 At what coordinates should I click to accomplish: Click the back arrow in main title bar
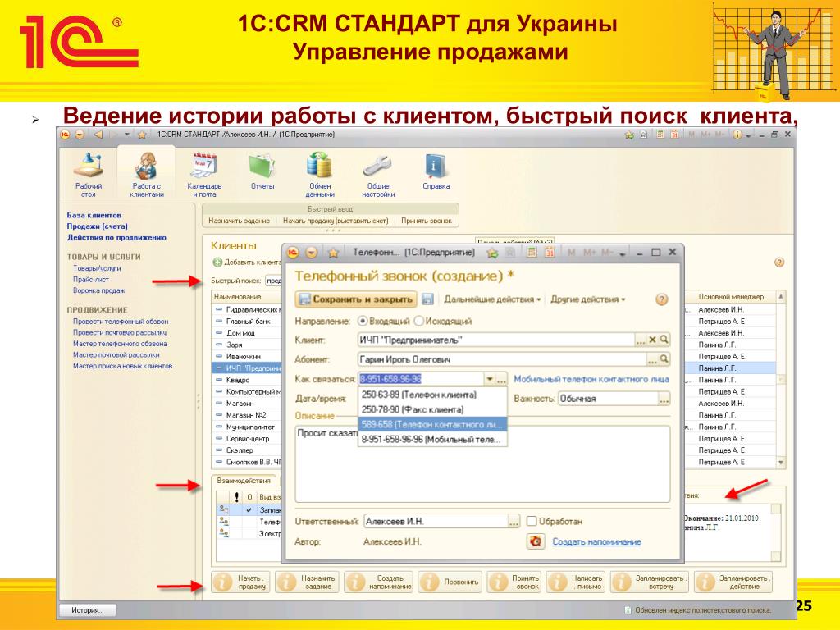tap(98, 135)
